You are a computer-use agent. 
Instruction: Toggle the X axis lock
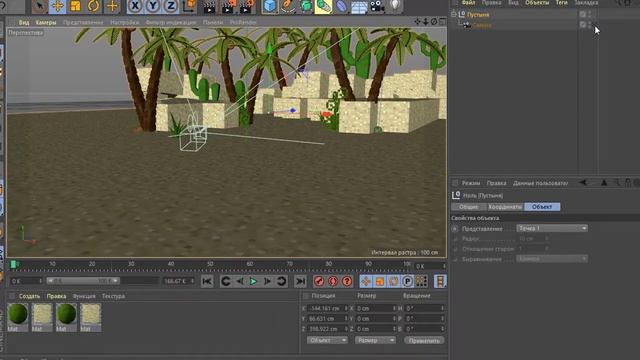pos(135,6)
